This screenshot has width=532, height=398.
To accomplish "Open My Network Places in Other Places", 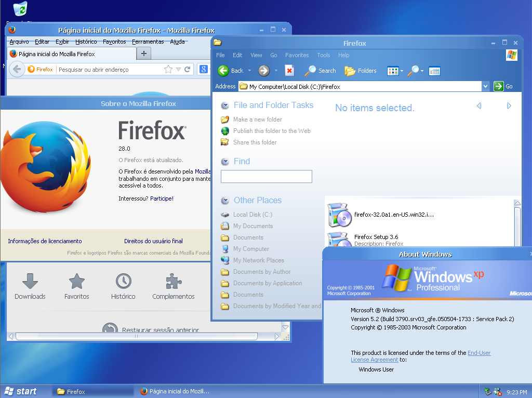I will 253,260.
